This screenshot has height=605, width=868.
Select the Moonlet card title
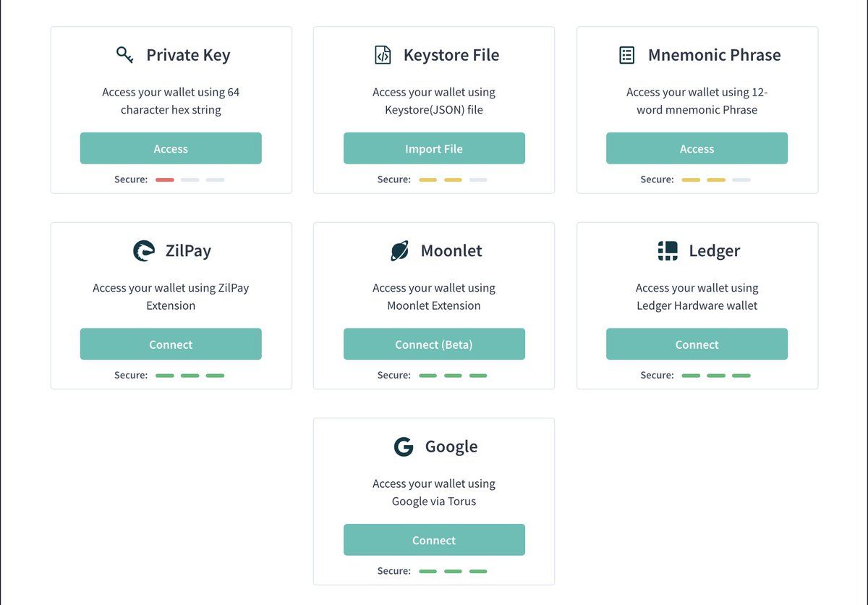coord(451,251)
